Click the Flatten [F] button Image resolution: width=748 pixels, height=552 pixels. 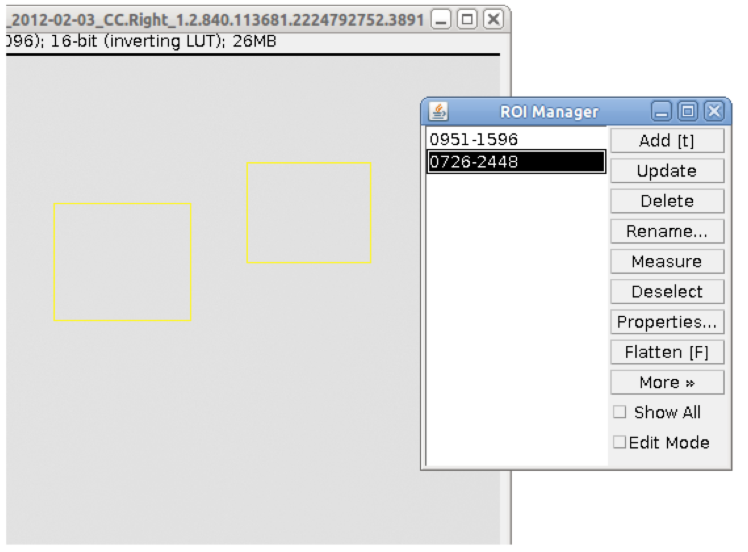point(666,352)
